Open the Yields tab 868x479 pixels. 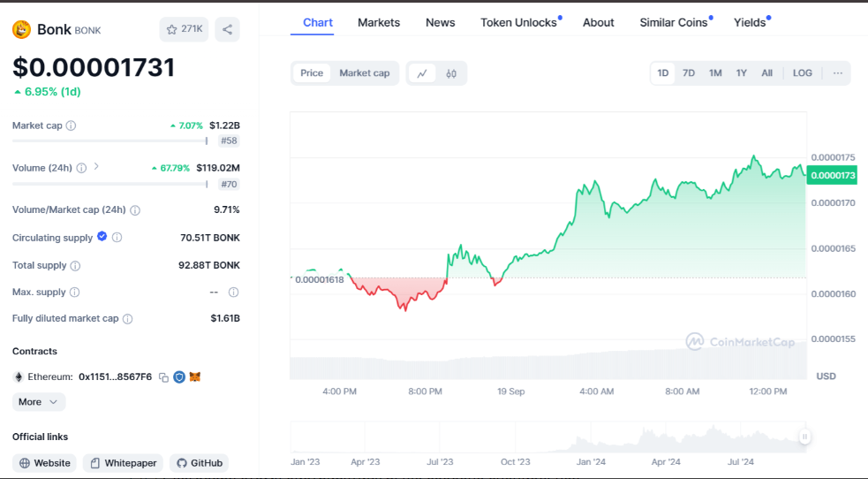pos(750,23)
